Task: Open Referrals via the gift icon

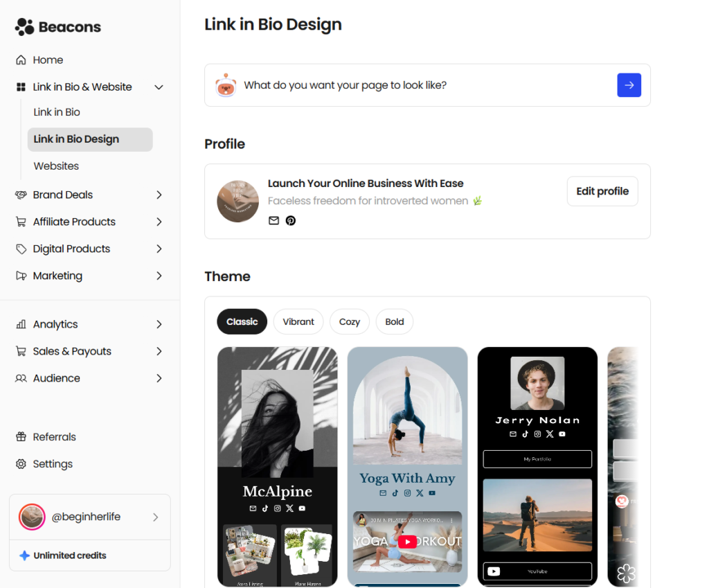Action: [21, 437]
